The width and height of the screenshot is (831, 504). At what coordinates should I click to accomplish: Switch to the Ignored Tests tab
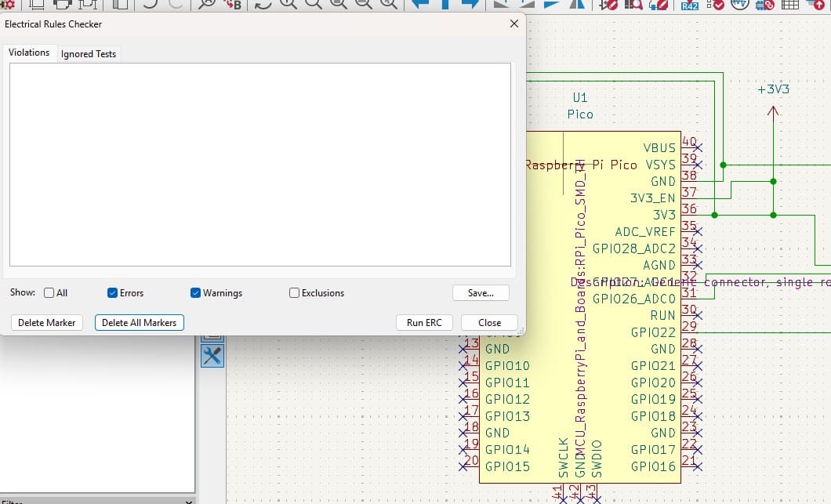(x=89, y=54)
